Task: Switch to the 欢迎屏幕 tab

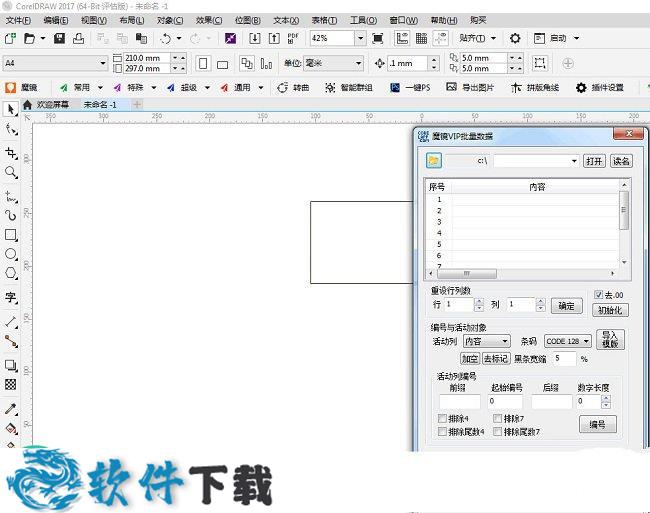Action: click(53, 104)
